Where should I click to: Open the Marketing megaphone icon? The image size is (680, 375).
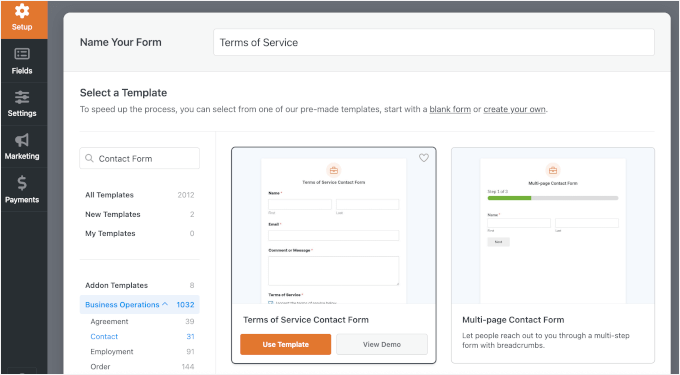coord(22,140)
